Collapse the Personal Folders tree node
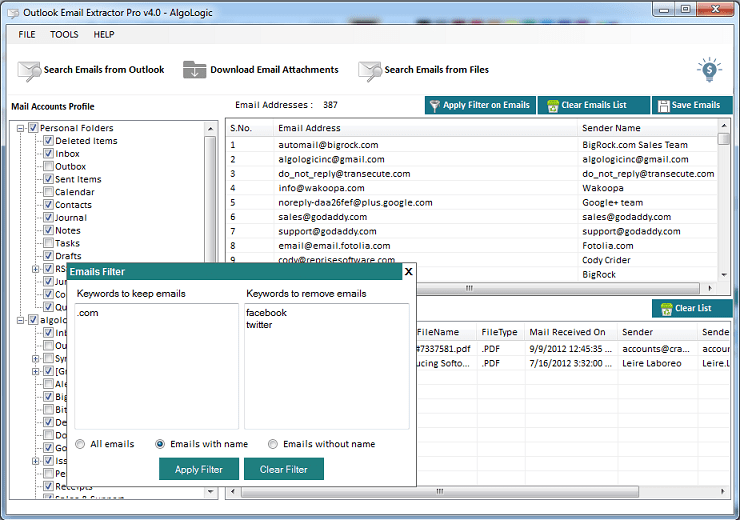740x520 pixels. [21, 128]
